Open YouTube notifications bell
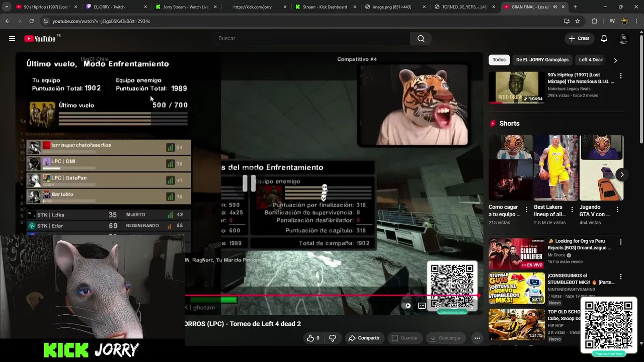The height and width of the screenshot is (362, 644). coord(604,39)
